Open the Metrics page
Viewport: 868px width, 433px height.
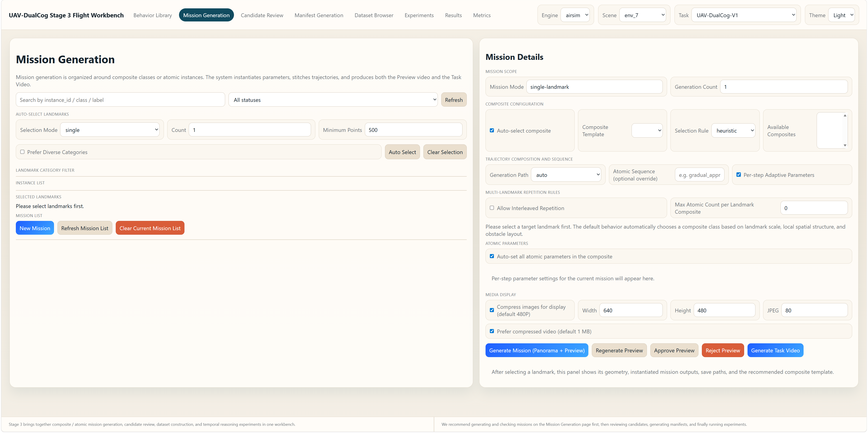[482, 15]
